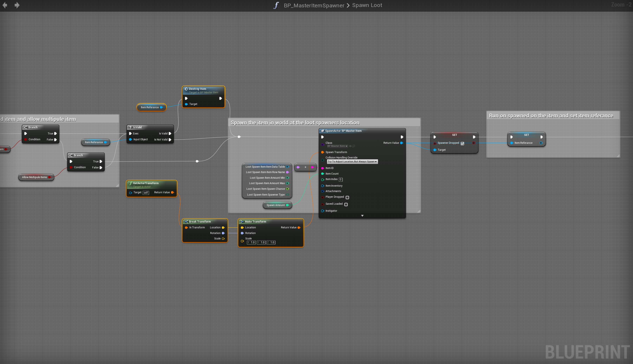Click the SpawnActor node's spawn icon

tap(322, 131)
